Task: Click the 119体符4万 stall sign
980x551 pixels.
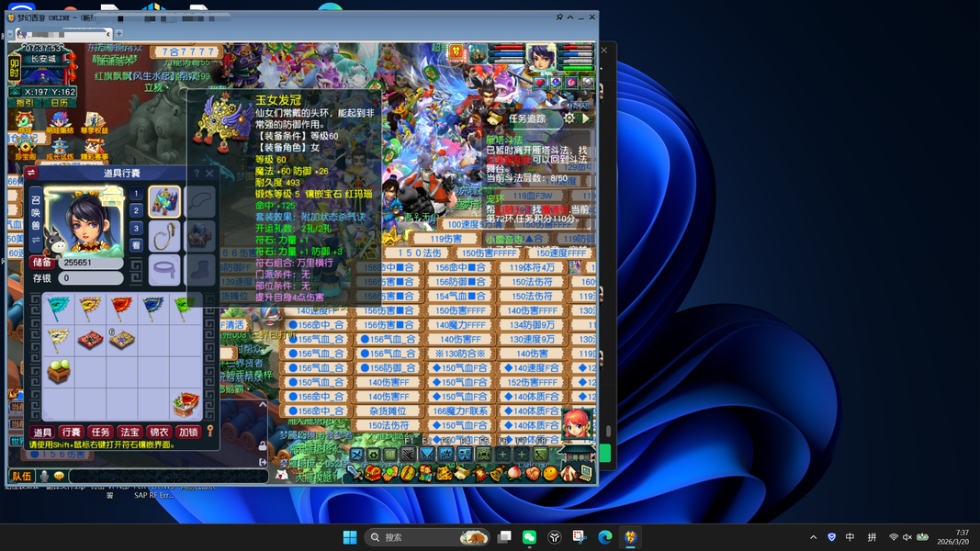Action: tap(532, 267)
